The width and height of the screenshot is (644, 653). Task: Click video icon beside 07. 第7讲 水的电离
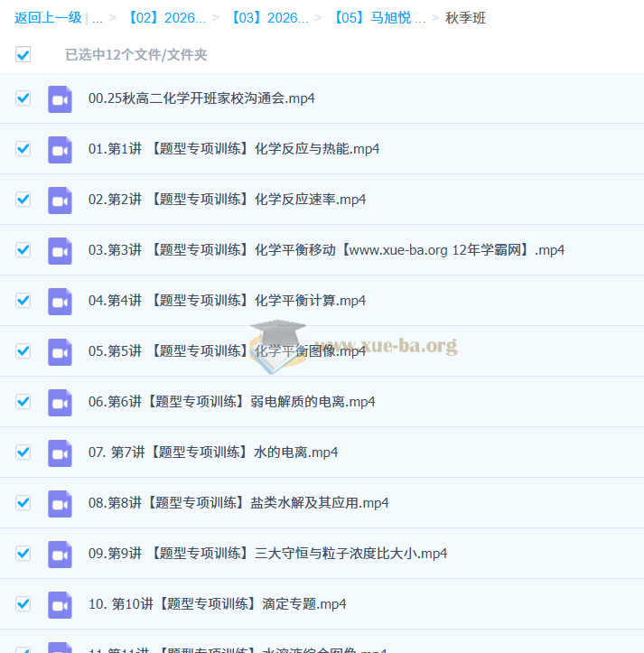pyautogui.click(x=60, y=452)
